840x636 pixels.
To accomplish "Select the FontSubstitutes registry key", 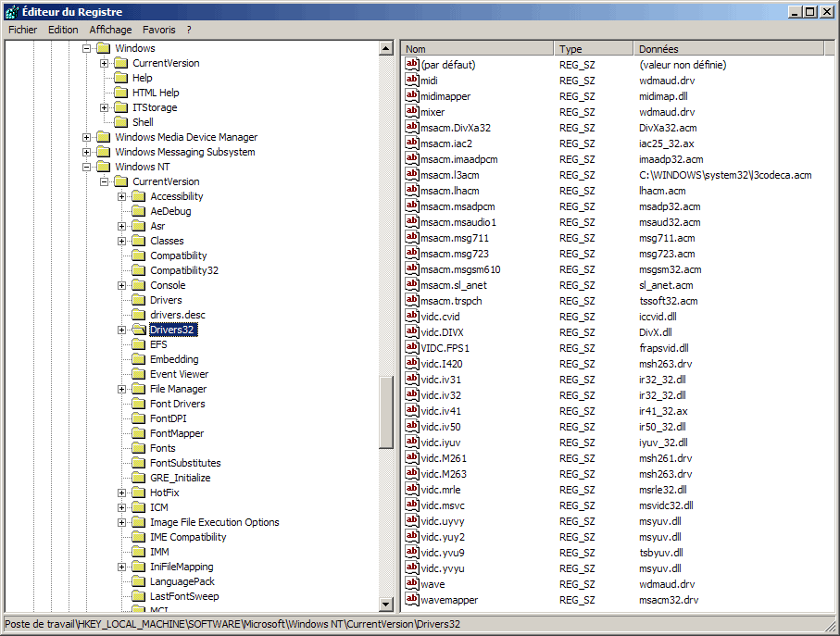I will 185,463.
